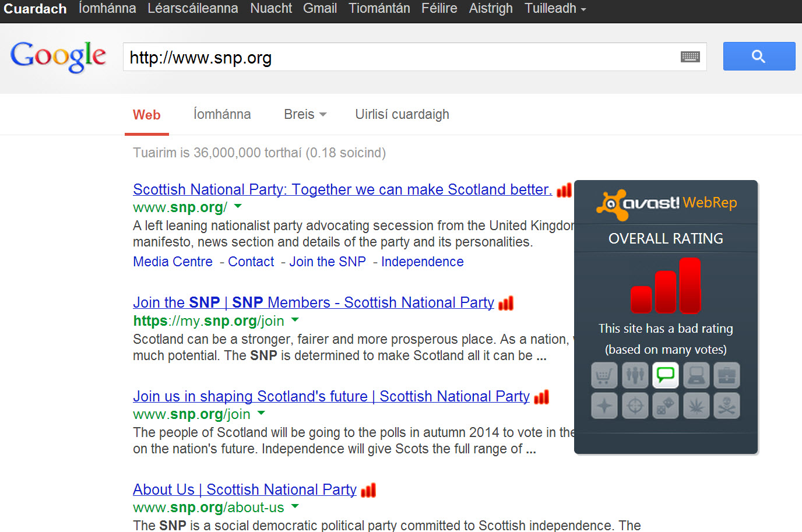Open the About Us Scottish National Party result
This screenshot has height=532, width=802.
pyautogui.click(x=244, y=489)
